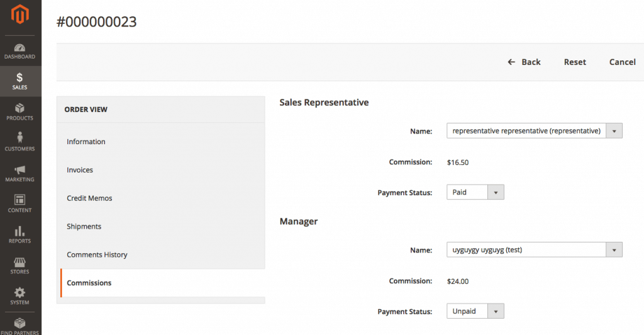This screenshot has width=644, height=335.
Task: Open the Content layout icon
Action: tap(20, 200)
